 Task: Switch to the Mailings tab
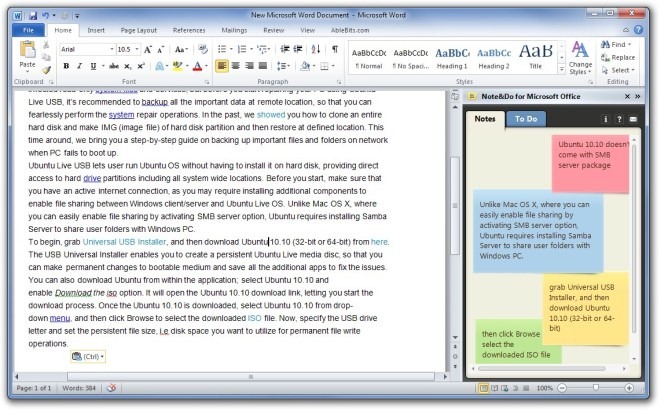point(234,30)
